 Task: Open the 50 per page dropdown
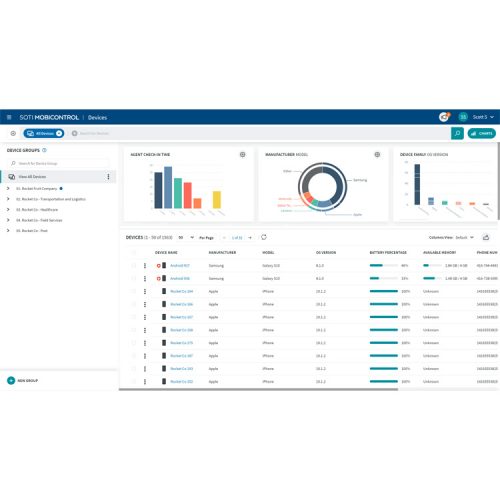[x=186, y=238]
